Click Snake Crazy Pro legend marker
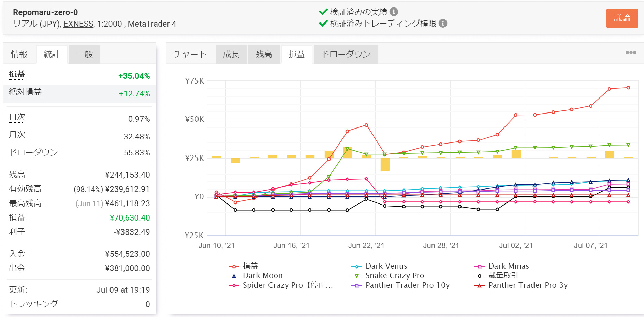Image resolution: width=644 pixels, height=317 pixels. (357, 276)
